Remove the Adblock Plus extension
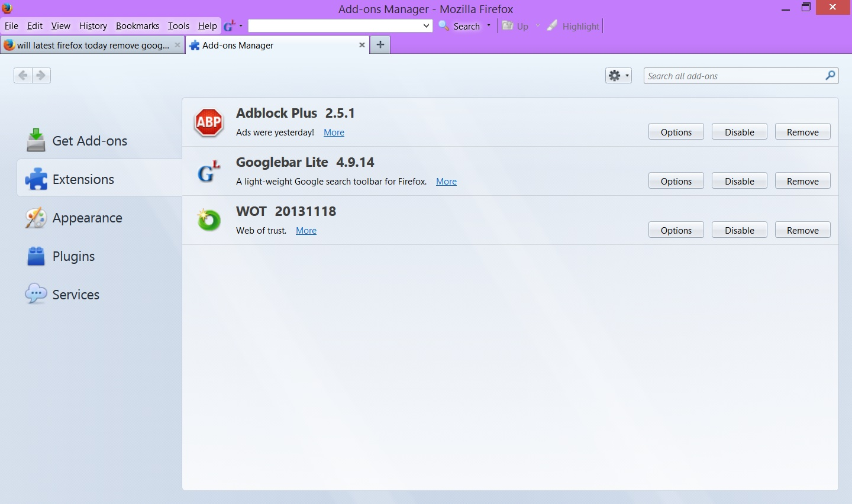 pyautogui.click(x=803, y=132)
